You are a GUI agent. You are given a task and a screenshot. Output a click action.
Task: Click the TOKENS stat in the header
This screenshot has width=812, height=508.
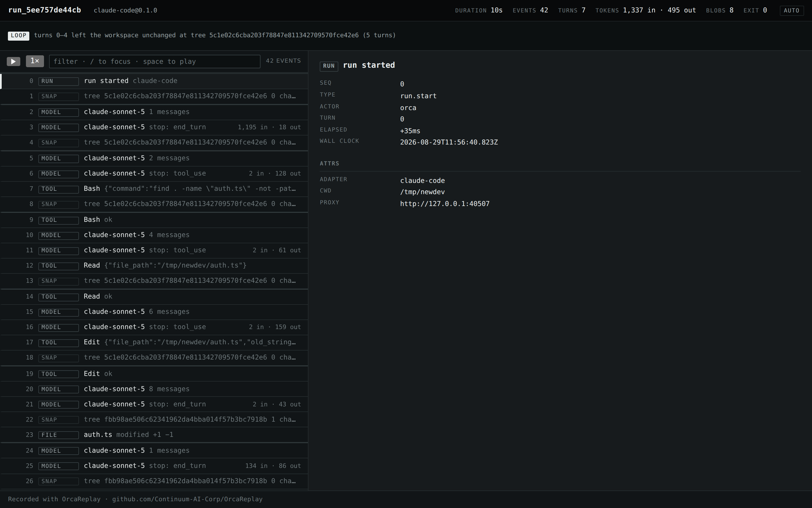click(646, 10)
